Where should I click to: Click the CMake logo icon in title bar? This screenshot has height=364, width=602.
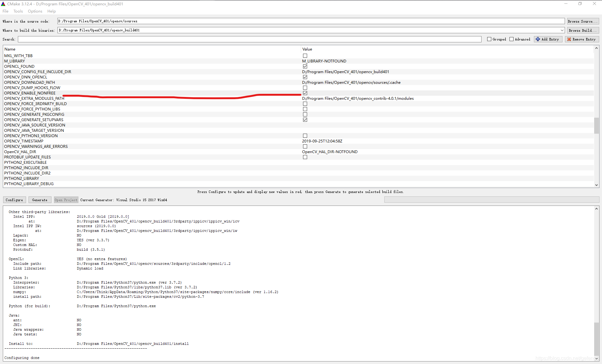(x=3, y=4)
